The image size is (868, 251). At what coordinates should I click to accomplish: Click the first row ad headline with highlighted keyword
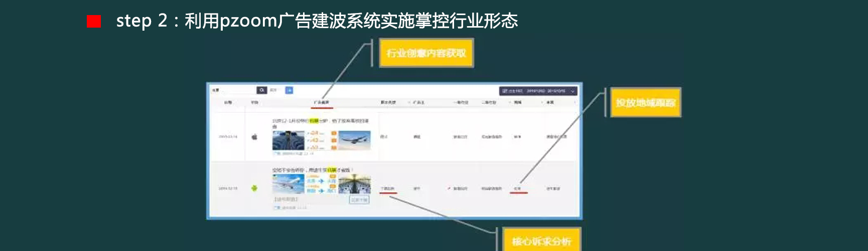321,123
